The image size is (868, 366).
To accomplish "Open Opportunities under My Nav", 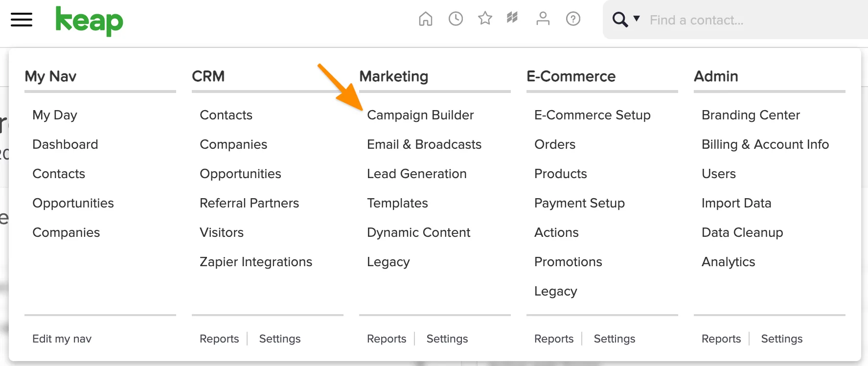I will (x=73, y=204).
